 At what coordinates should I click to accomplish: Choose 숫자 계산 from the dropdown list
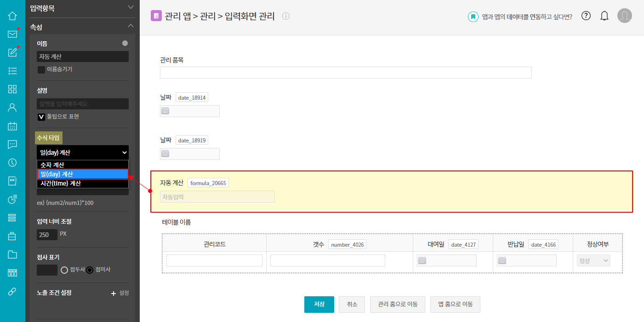(x=83, y=165)
